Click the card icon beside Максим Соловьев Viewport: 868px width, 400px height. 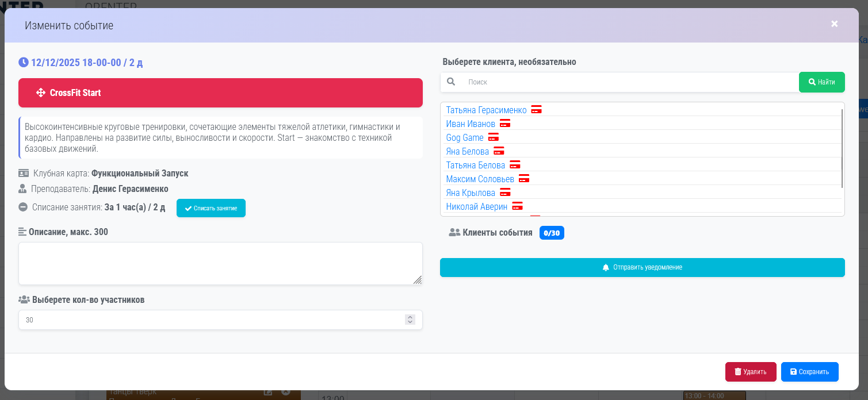click(x=524, y=179)
